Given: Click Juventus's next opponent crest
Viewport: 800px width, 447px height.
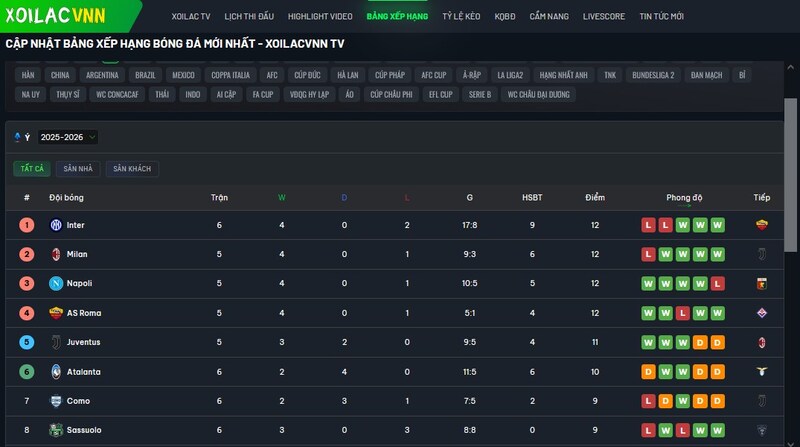Looking at the screenshot, I should tap(762, 342).
